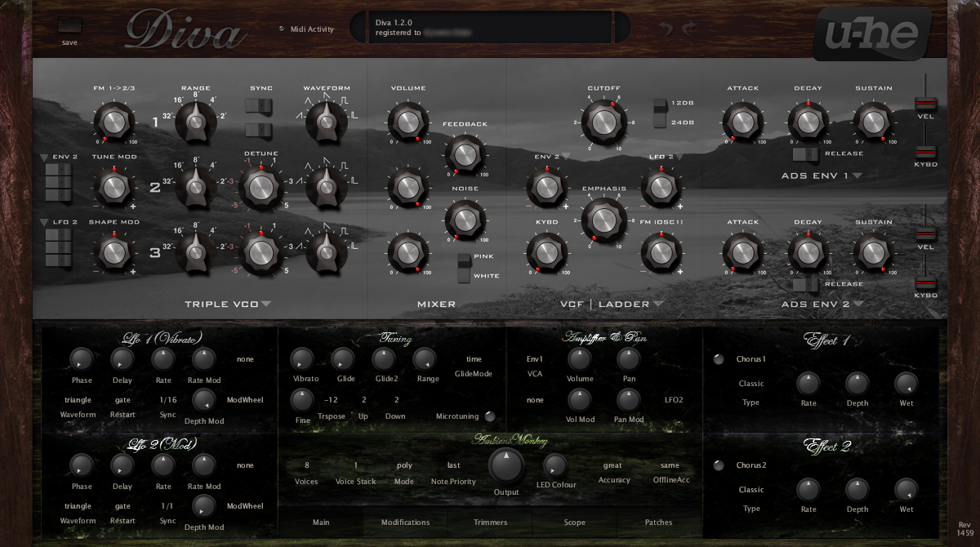Toggle ADS Env 1 Release switch

805,153
